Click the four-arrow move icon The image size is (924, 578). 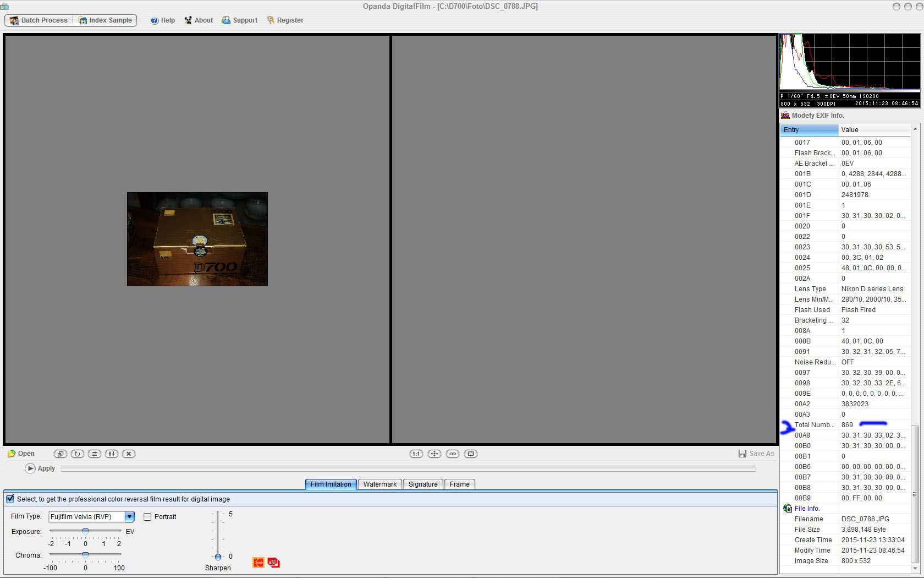point(435,454)
